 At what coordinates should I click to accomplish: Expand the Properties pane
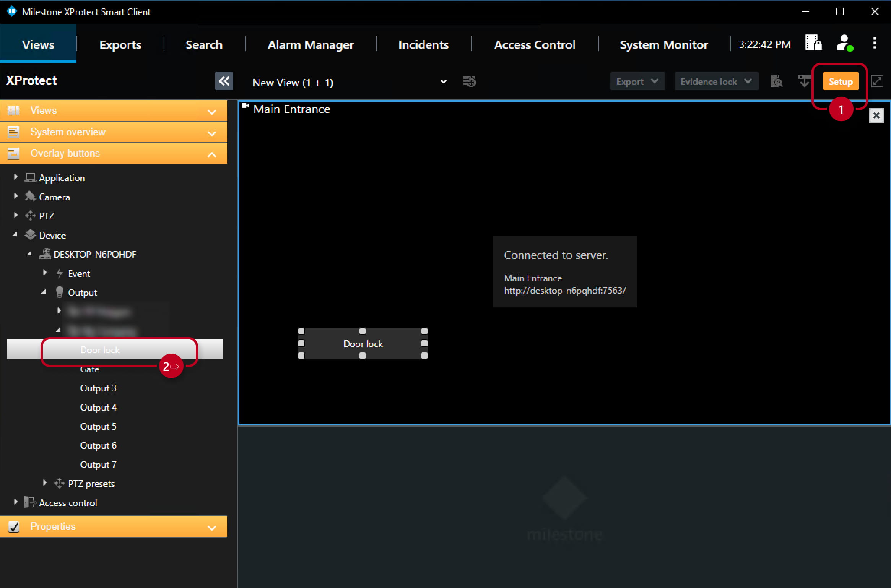[x=211, y=528]
